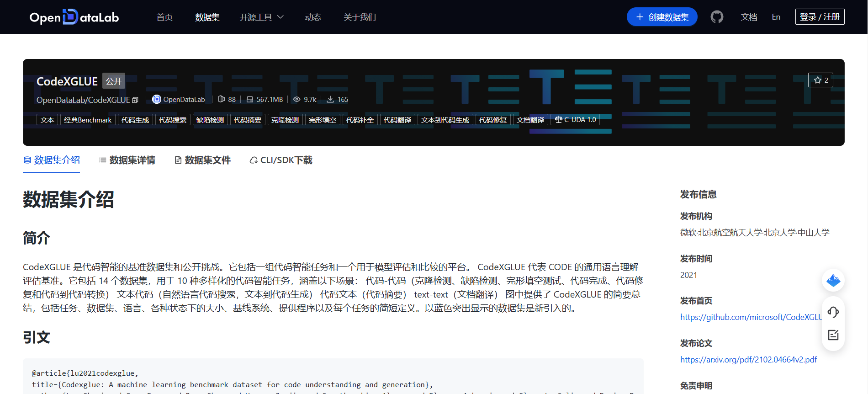Open the floating blue bird assistant icon
The height and width of the screenshot is (394, 868).
[x=833, y=280]
